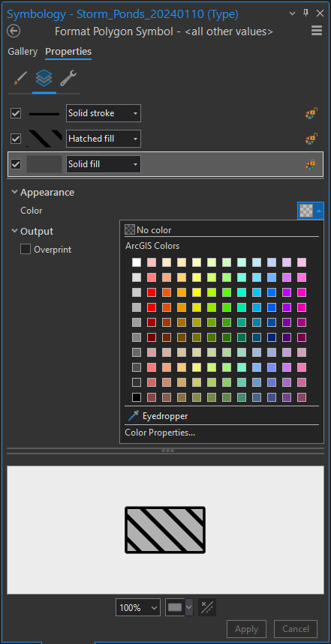Enable the Overprint checkbox
Screen dimensions: 331x644
coord(26,250)
